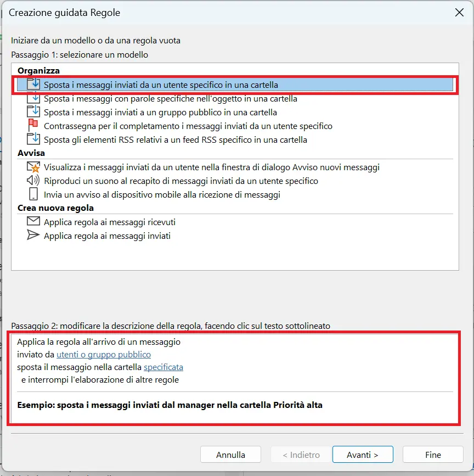Click the 'Avanti >' button
Image resolution: width=474 pixels, height=476 pixels.
coord(362,455)
